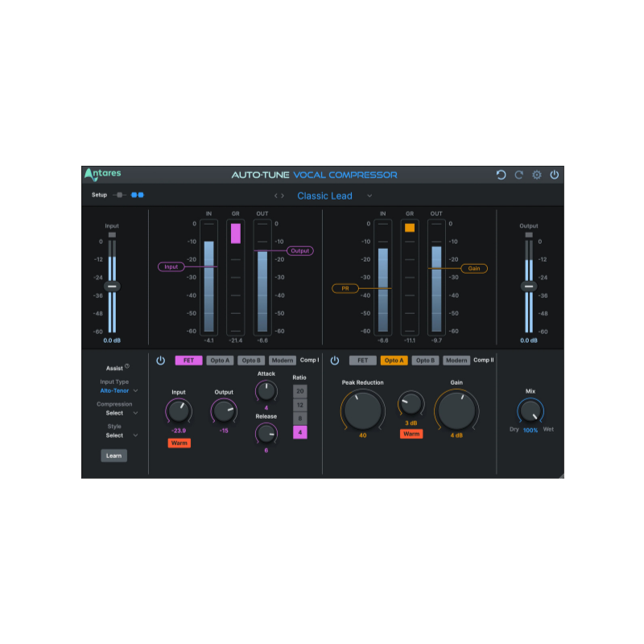Click the Learn button
The image size is (644, 644).
tap(114, 456)
